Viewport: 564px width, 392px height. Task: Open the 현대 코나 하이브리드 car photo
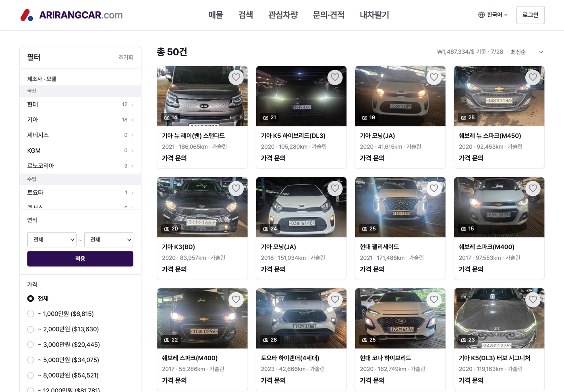400,318
